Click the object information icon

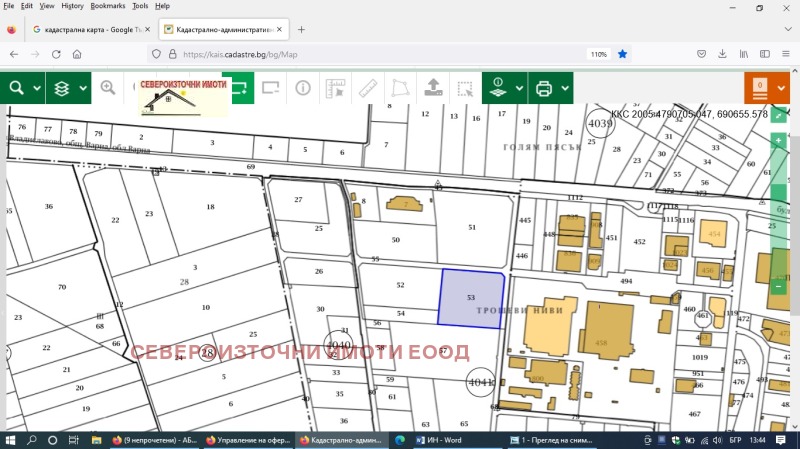pyautogui.click(x=302, y=88)
